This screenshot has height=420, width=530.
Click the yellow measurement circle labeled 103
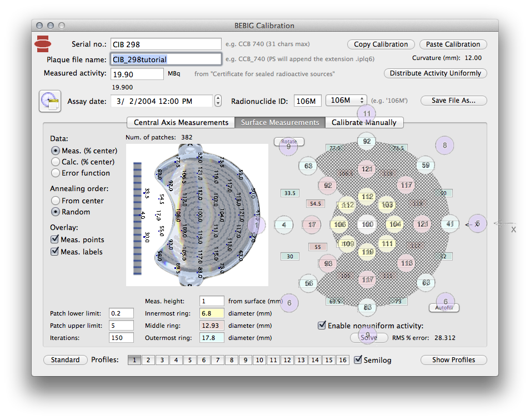[387, 205]
